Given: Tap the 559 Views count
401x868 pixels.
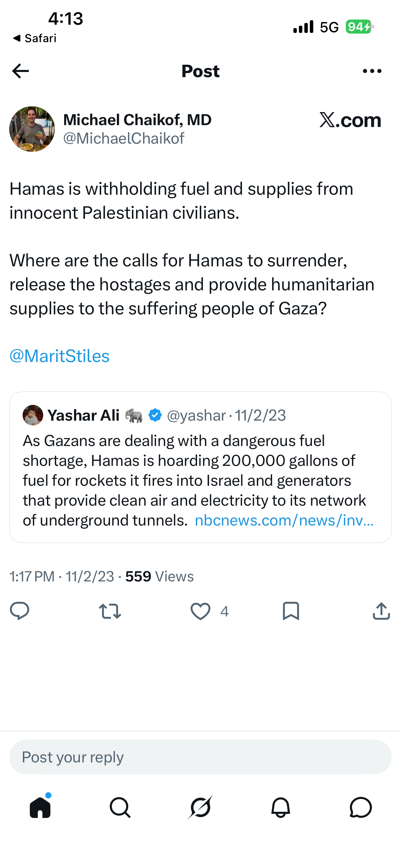Looking at the screenshot, I should pos(159,577).
